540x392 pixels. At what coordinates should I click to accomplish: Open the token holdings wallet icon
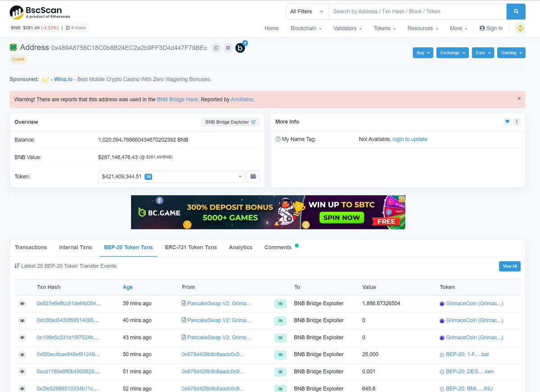[x=253, y=176]
